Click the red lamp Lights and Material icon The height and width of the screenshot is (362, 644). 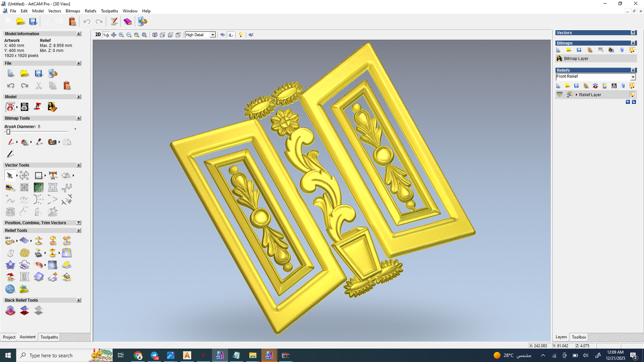coord(38,107)
